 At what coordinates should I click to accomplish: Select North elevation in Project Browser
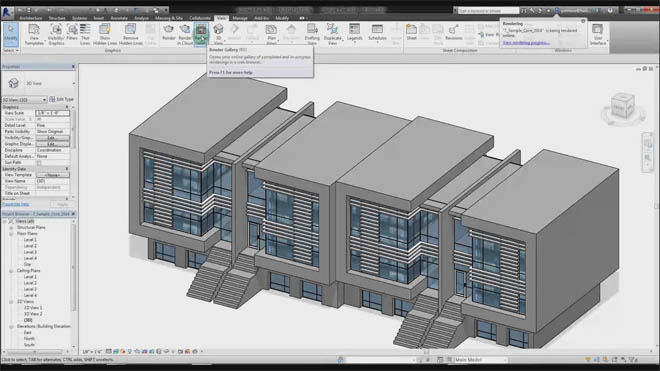[29, 339]
